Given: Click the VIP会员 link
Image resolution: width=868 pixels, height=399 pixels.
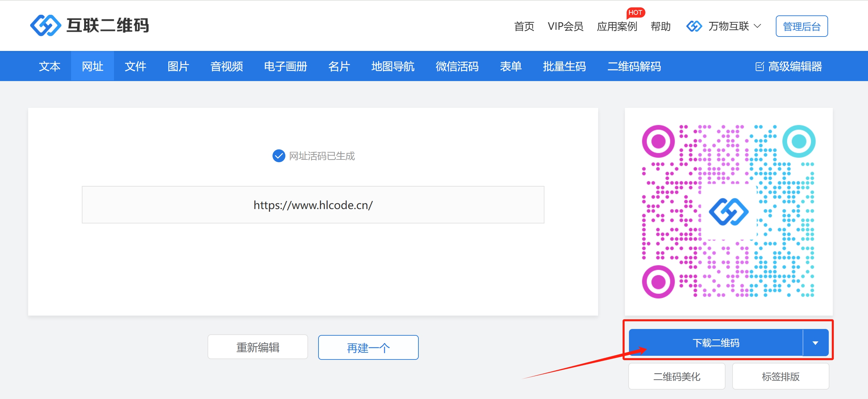Looking at the screenshot, I should click(x=565, y=26).
